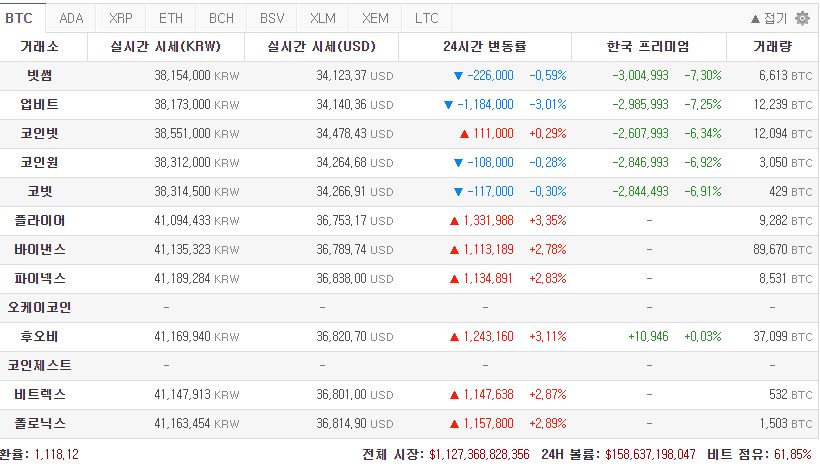The image size is (820, 475).
Task: Switch to the ADA tab
Action: tap(71, 18)
